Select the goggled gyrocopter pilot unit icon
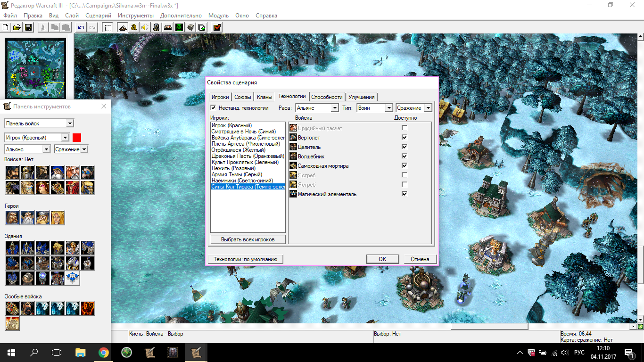Screen dimensions: 644x362 point(88,173)
